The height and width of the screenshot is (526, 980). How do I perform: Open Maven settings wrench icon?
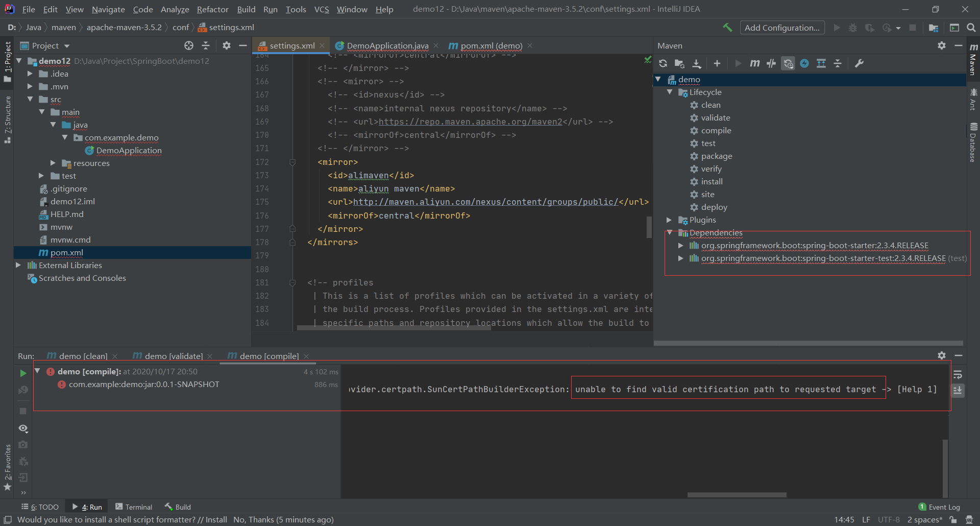(860, 63)
